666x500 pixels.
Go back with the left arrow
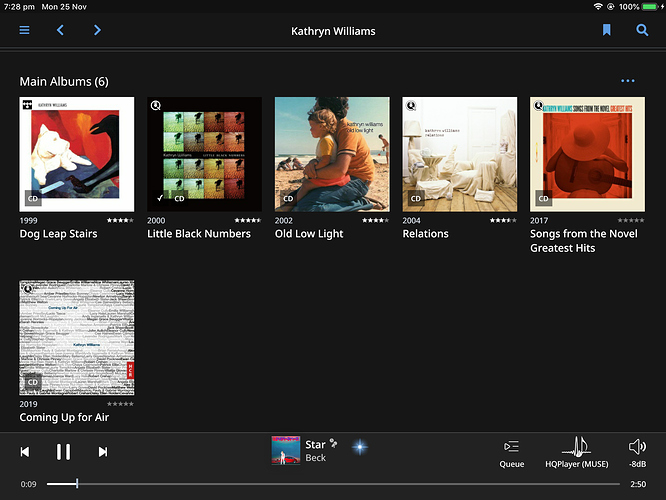tap(60, 30)
